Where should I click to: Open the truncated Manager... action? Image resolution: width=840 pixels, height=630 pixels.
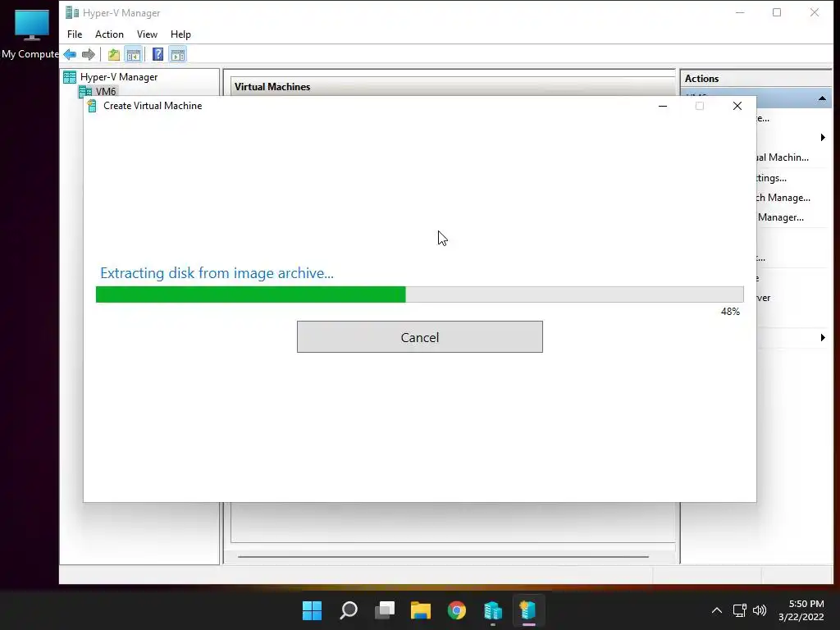point(781,217)
